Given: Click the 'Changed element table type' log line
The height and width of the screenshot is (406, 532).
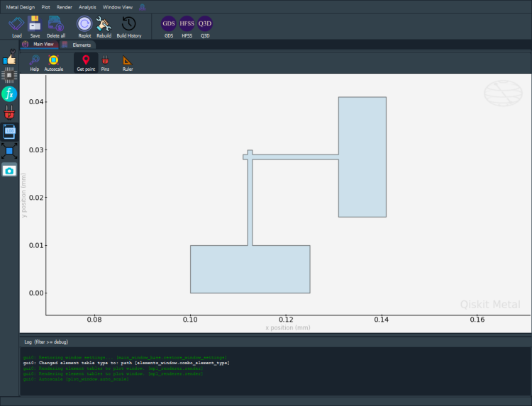Looking at the screenshot, I should point(126,363).
